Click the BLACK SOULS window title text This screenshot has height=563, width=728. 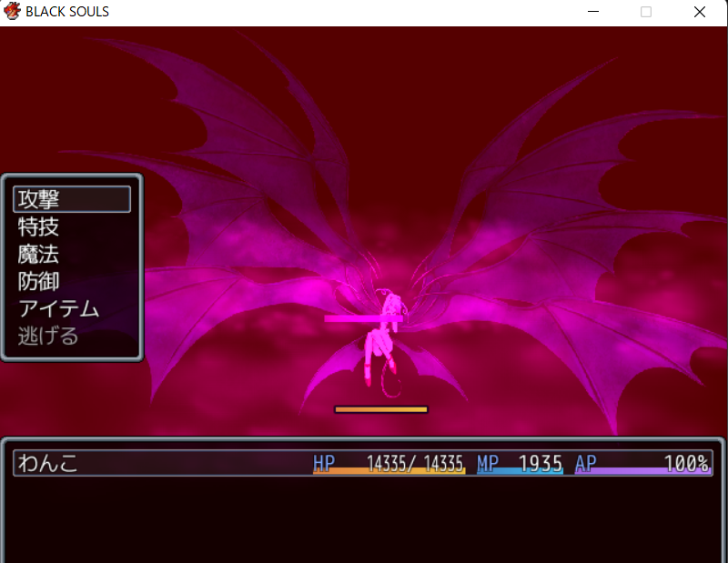click(x=67, y=12)
